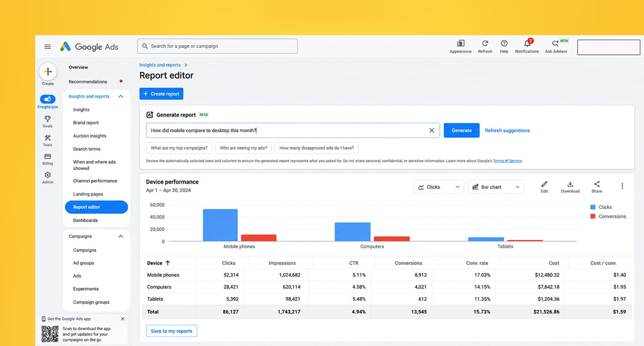The height and width of the screenshot is (346, 644).
Task: Open Notifications bell icon
Action: (x=527, y=43)
